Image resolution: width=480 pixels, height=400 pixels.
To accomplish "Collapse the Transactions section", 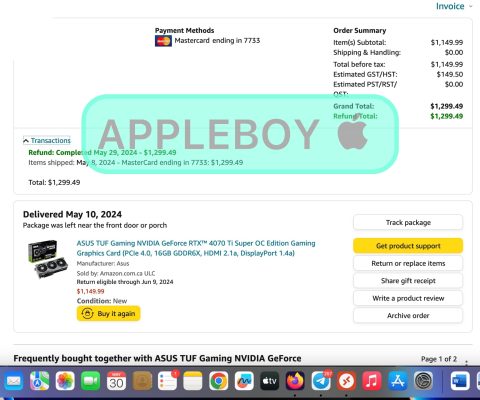I will (x=47, y=141).
